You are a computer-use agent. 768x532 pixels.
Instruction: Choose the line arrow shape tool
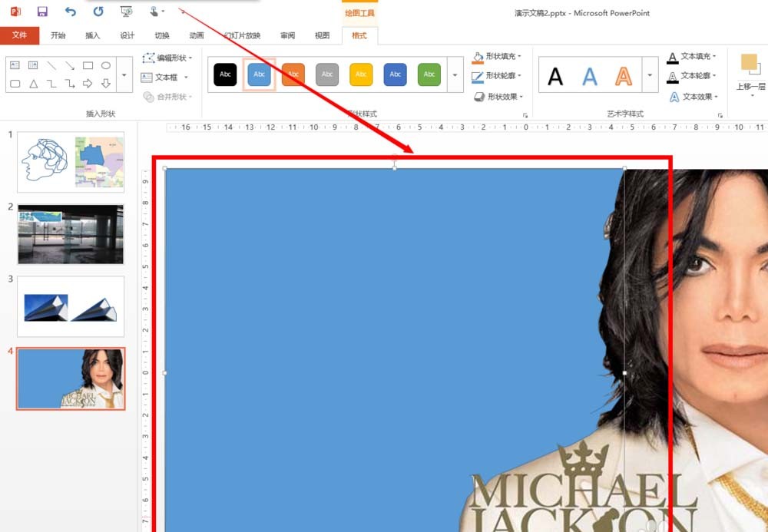coord(70,65)
